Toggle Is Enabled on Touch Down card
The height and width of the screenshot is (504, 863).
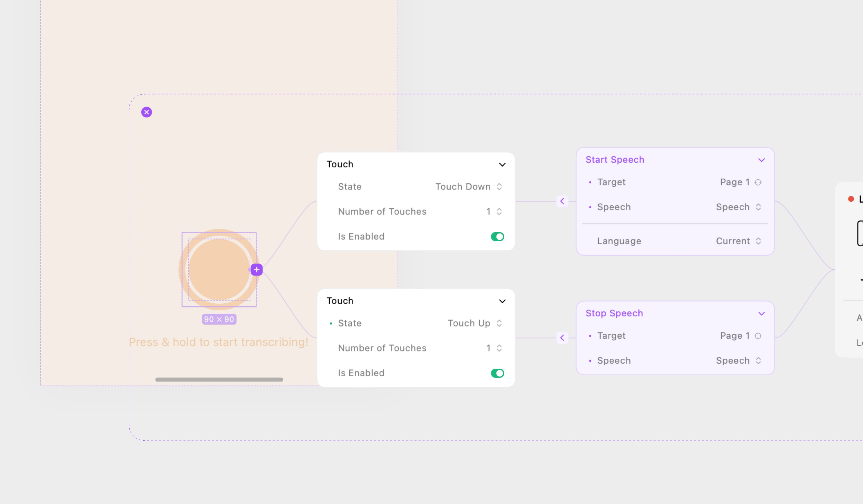(x=497, y=237)
